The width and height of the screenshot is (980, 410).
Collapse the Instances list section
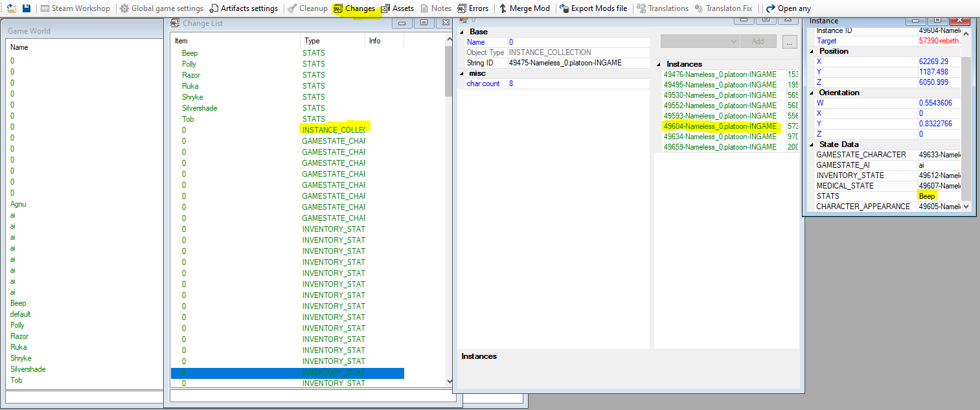[659, 64]
